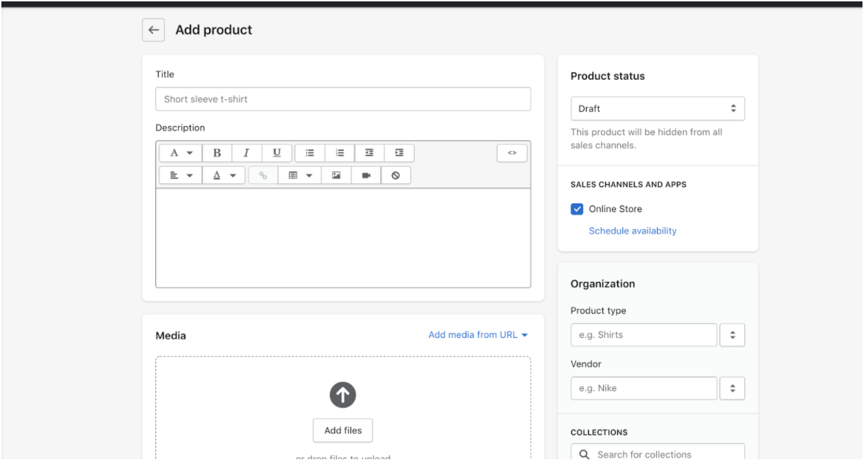Click the Schedule availability link
The width and height of the screenshot is (868, 462).
click(x=632, y=231)
